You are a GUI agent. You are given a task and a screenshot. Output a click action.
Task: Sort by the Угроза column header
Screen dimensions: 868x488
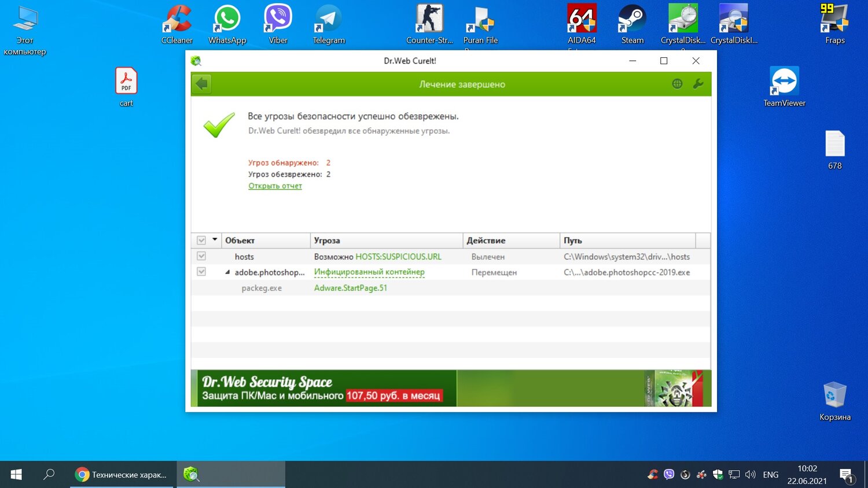click(x=387, y=240)
